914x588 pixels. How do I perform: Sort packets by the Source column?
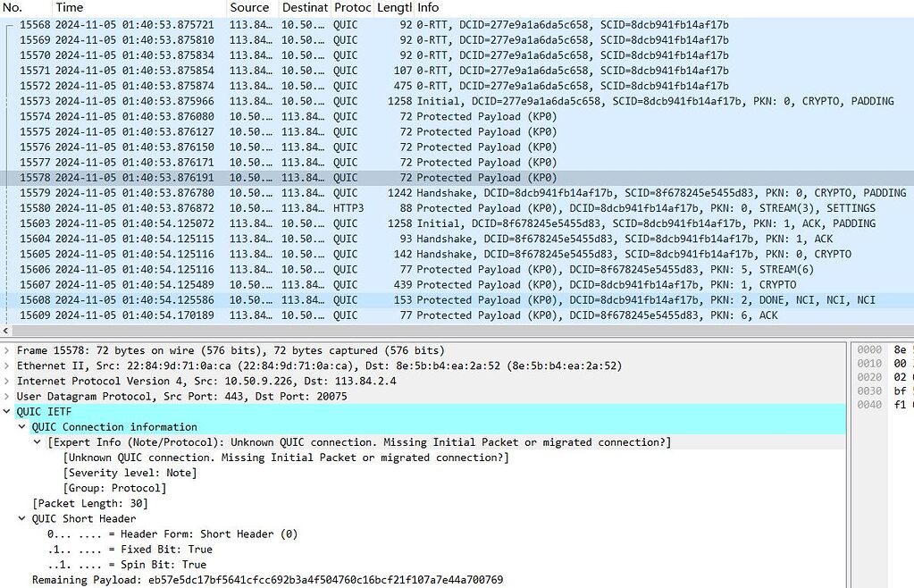click(250, 7)
